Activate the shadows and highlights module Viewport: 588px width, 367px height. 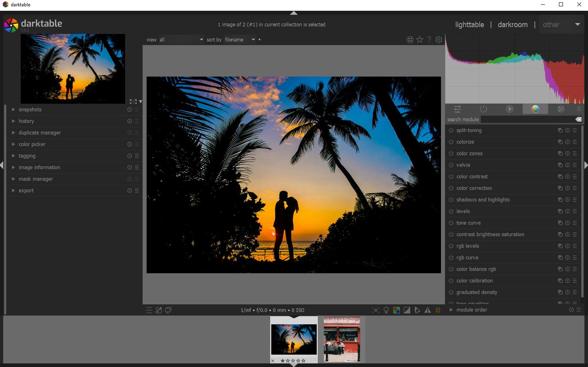[x=451, y=199]
